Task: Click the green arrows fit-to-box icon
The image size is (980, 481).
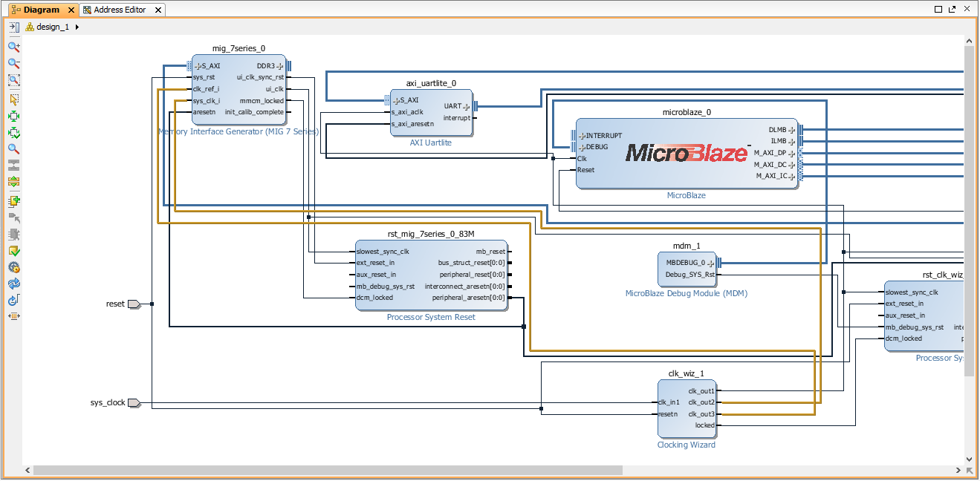Action: pyautogui.click(x=13, y=116)
